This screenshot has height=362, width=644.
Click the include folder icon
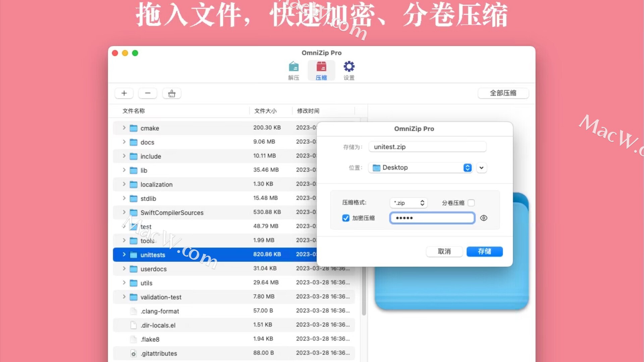(x=133, y=156)
